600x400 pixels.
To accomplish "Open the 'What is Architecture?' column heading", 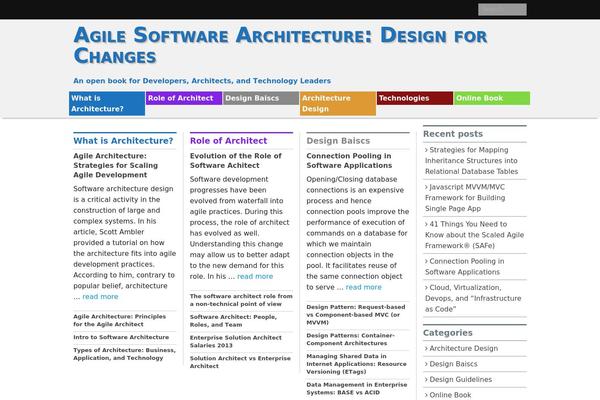I will (123, 141).
